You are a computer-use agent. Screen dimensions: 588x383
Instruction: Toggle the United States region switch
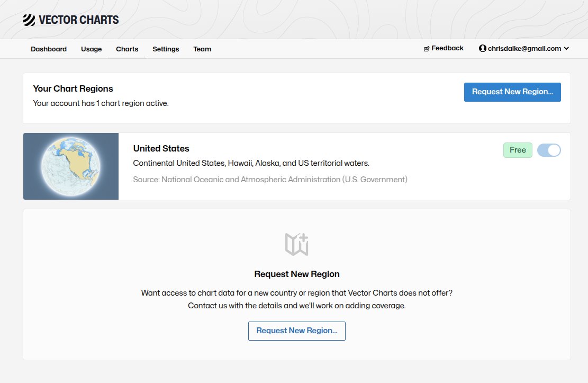549,150
